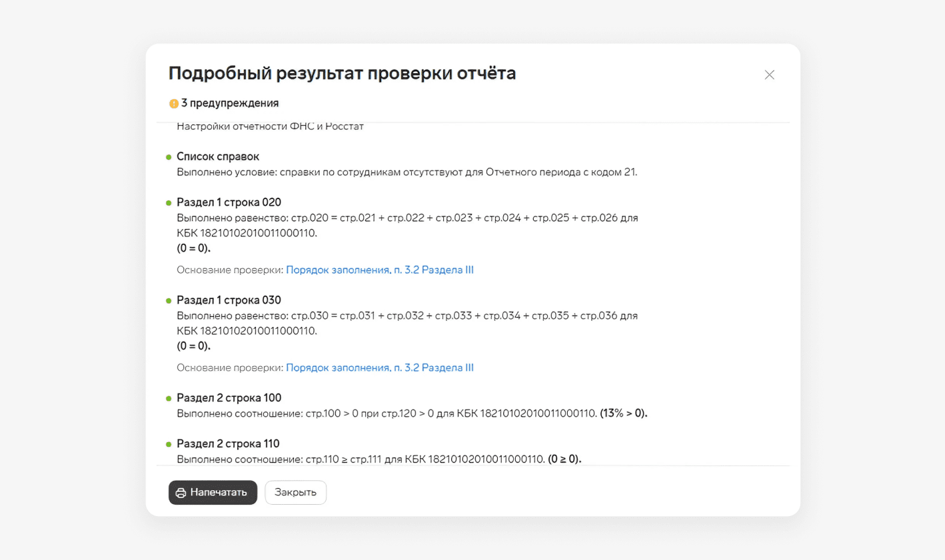The width and height of the screenshot is (945, 560).
Task: Click the (0 ≥ 0) result text
Action: [564, 459]
